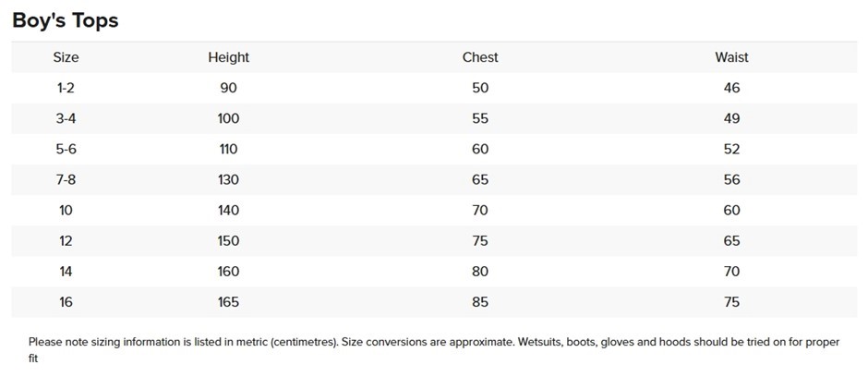Click chest value 55 for size 3-4
The width and height of the screenshot is (868, 377).
[x=480, y=118]
